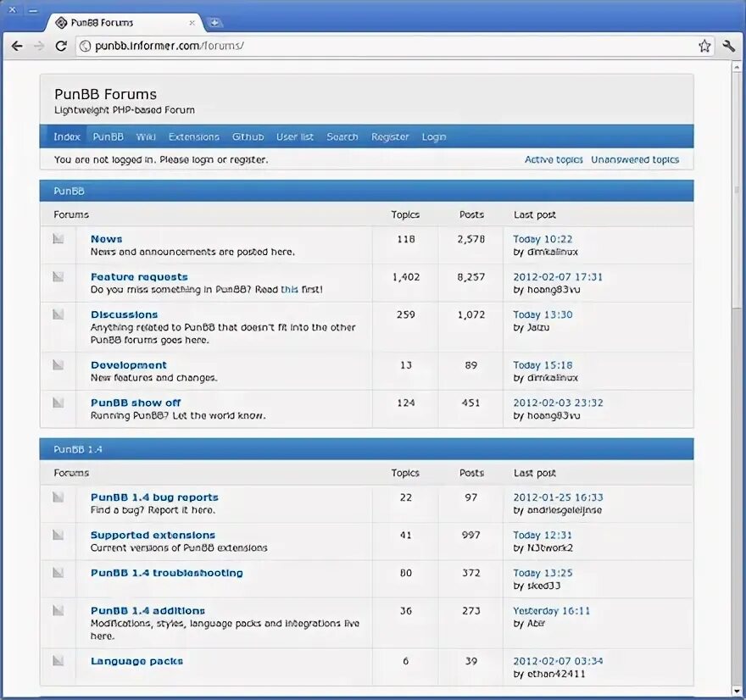746x700 pixels.
Task: Open the Github navigation item
Action: tap(248, 137)
